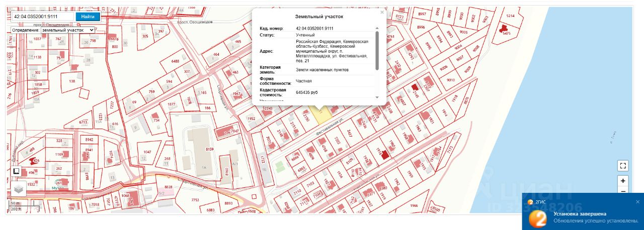Screen dimensions: 644x230
Task: Open the map layers switcher
Action: point(19,189)
